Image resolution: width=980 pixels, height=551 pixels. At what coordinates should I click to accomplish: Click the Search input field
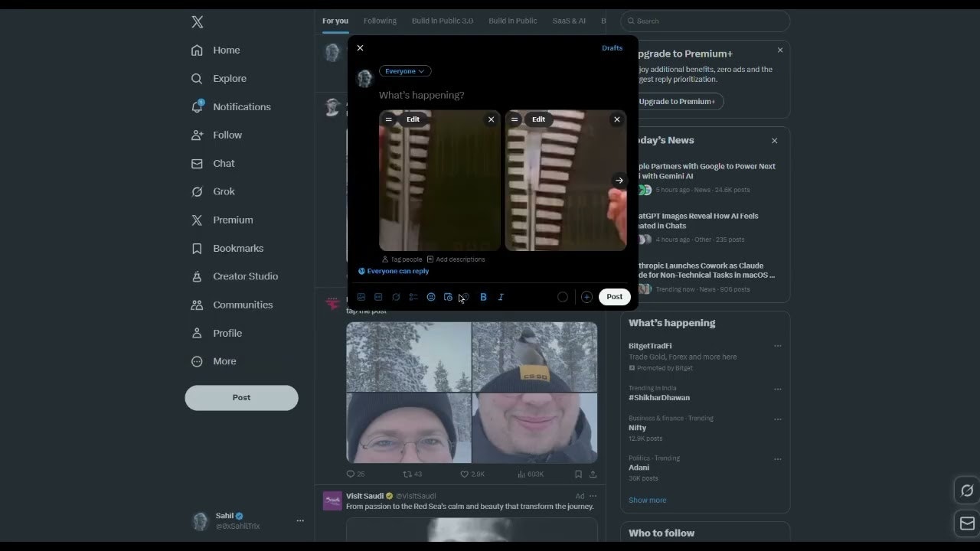tap(705, 21)
